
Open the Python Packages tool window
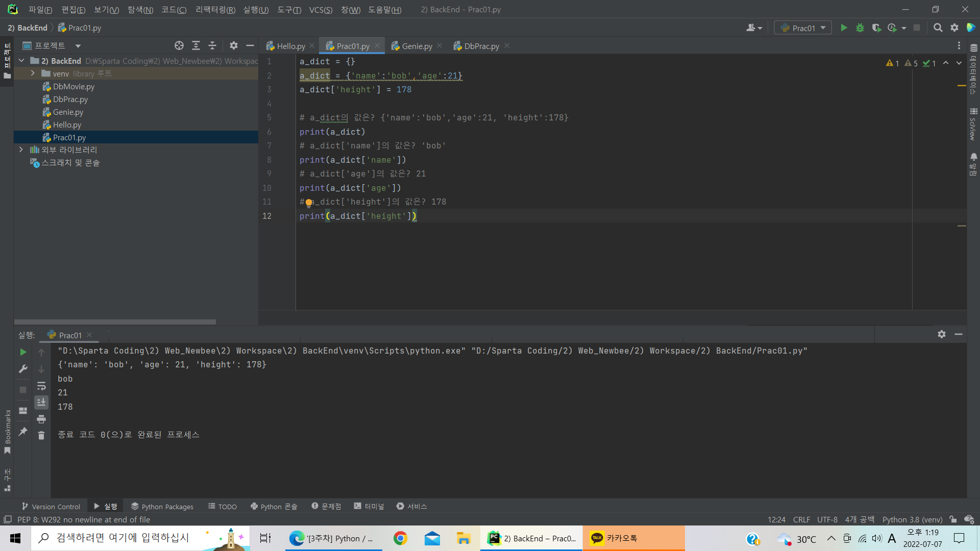[x=162, y=507]
